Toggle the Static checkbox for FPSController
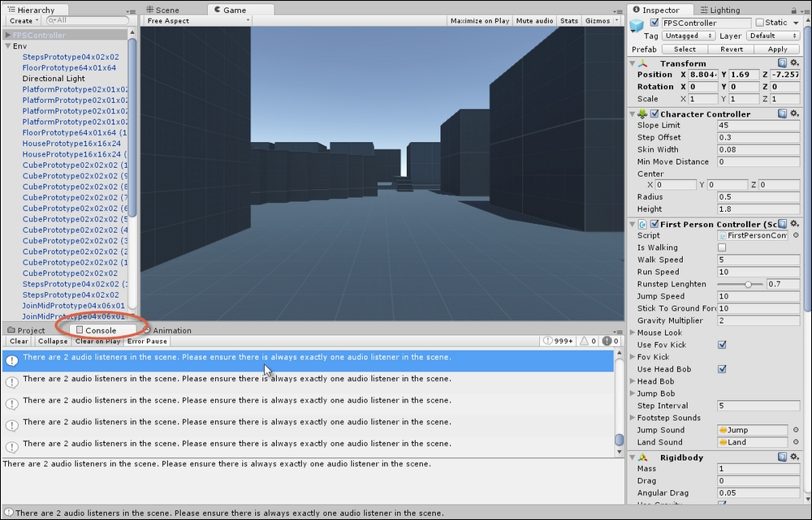Image resolution: width=812 pixels, height=520 pixels. [759, 22]
